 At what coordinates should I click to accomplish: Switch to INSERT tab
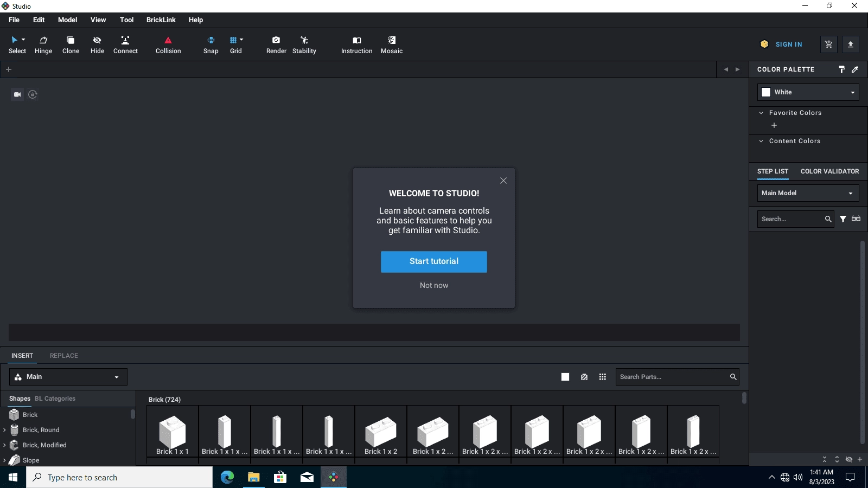22,356
